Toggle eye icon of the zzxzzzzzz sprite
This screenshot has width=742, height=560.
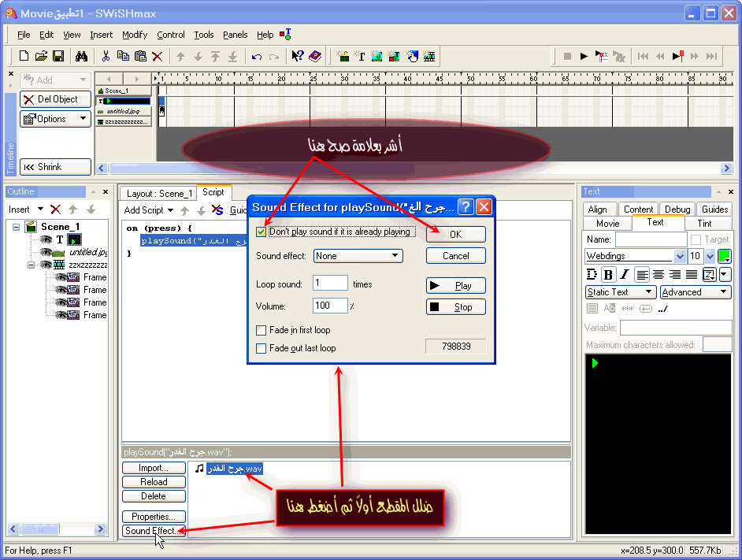point(46,265)
